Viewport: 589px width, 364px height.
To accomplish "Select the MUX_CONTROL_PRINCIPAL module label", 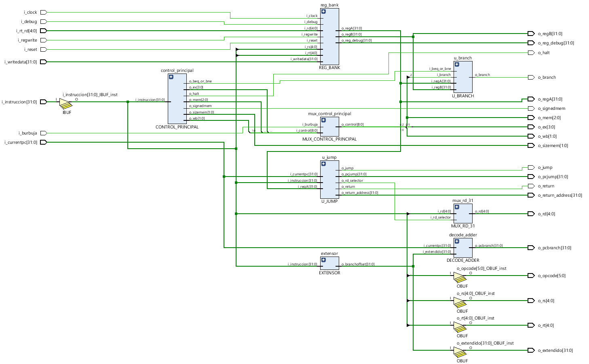I will click(x=329, y=139).
